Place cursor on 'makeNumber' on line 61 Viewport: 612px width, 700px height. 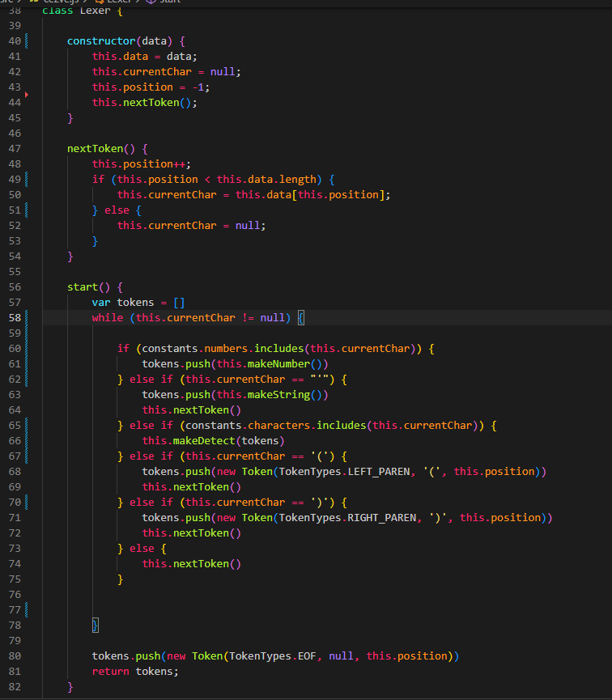click(278, 364)
